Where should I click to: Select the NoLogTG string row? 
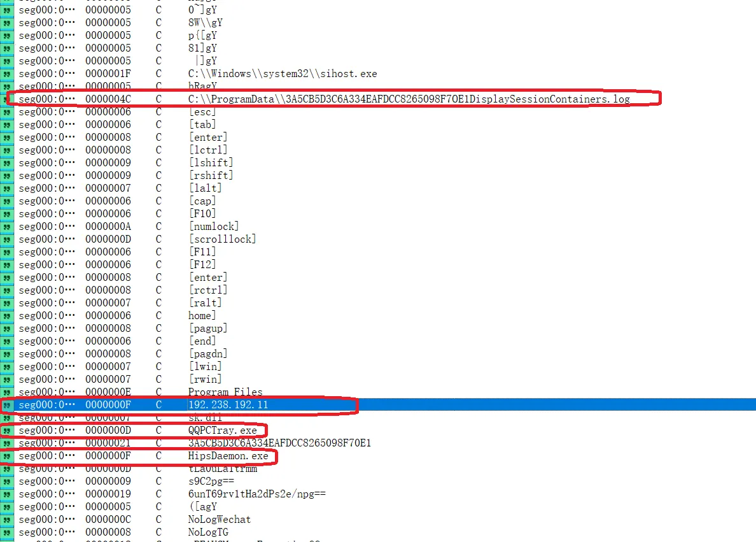[x=208, y=532]
